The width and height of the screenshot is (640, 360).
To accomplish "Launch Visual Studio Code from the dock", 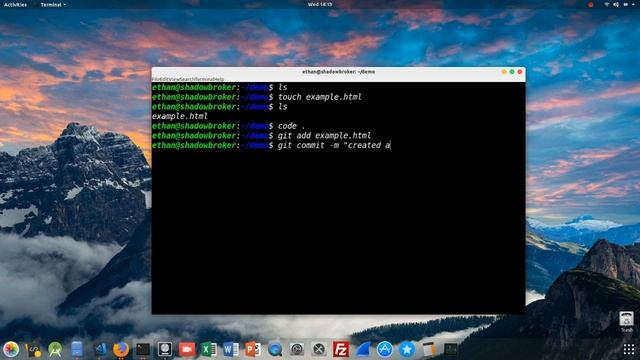I will coord(100,349).
